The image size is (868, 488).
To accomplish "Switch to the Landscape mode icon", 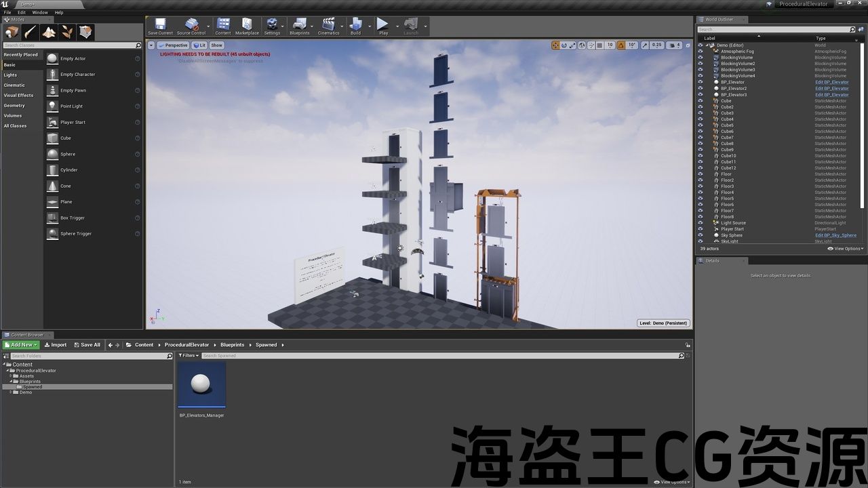I will [49, 32].
